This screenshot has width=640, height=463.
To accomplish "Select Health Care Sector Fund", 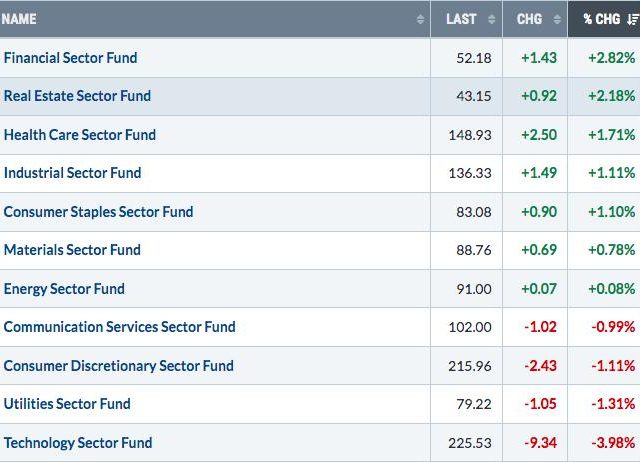I will pyautogui.click(x=80, y=135).
